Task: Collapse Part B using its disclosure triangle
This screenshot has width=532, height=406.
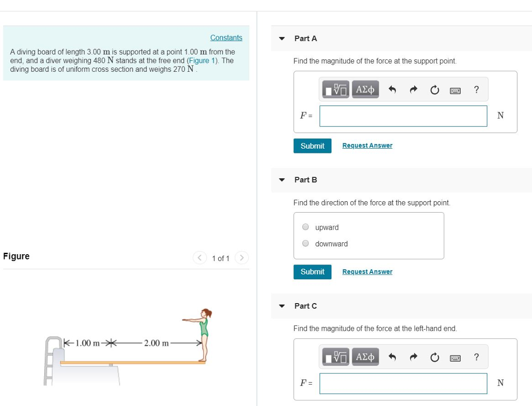Action: coord(281,180)
